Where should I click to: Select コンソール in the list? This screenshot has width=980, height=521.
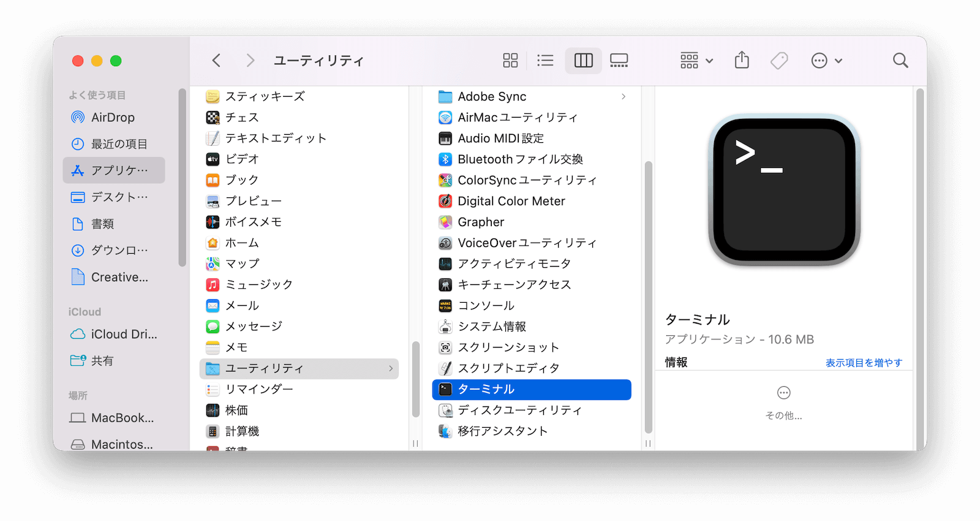[532, 305]
